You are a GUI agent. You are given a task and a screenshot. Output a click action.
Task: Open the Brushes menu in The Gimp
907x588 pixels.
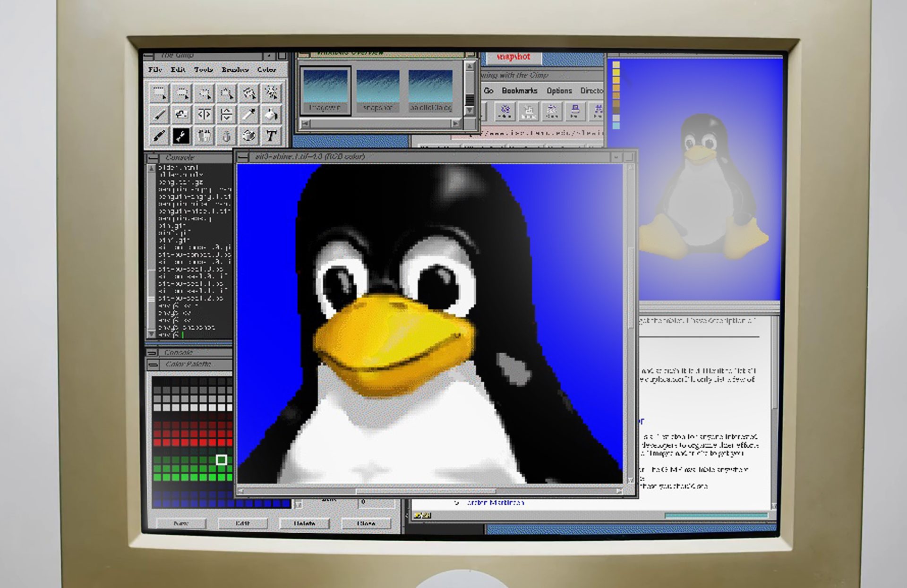pos(235,69)
